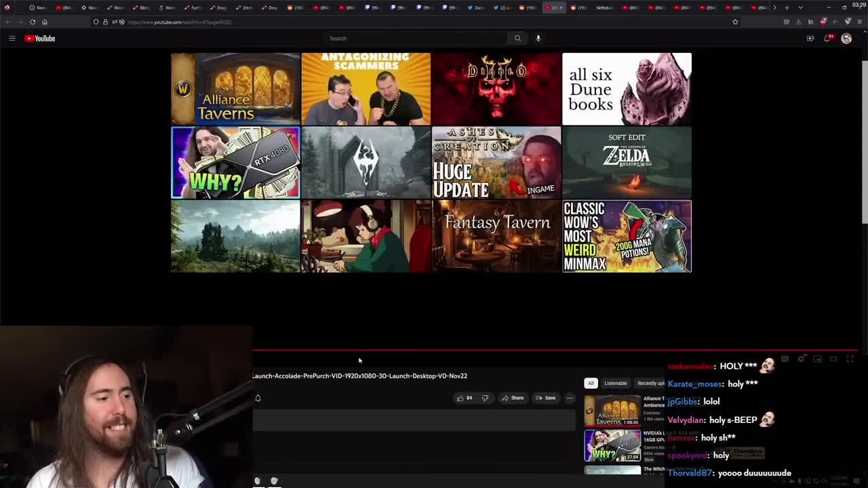Viewport: 868px width, 488px height.
Task: Select the Listenable filter chip
Action: [x=616, y=383]
